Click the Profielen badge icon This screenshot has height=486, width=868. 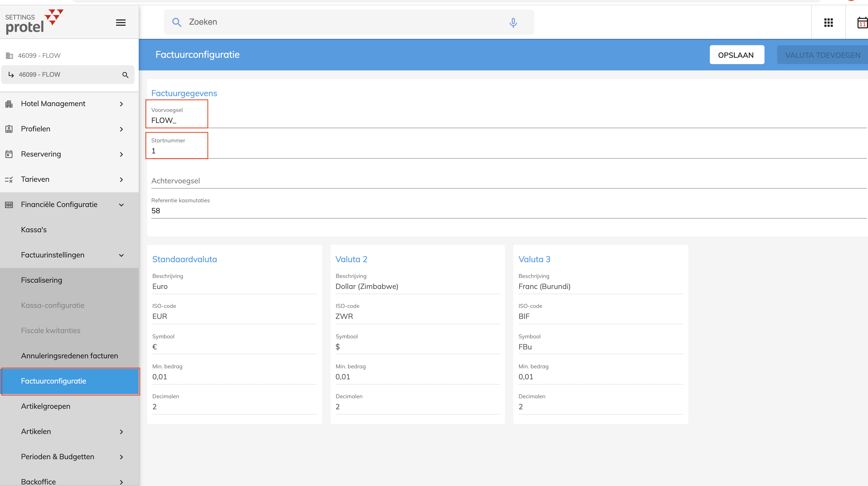coord(9,129)
